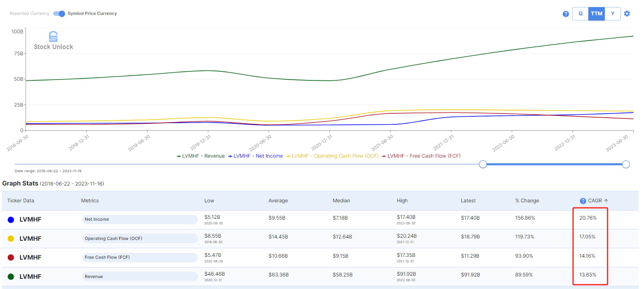
Task: Click the red Free Cash Flow color dot
Action: 11,257
